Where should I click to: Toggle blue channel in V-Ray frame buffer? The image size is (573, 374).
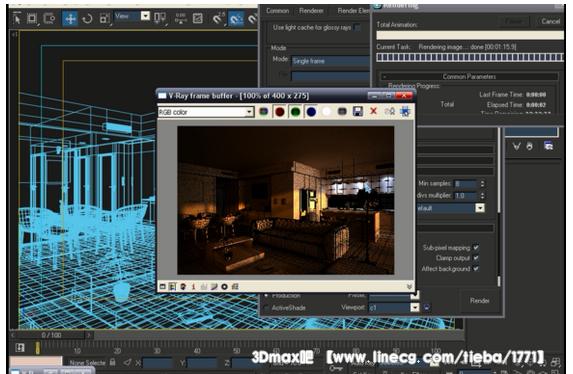click(311, 112)
